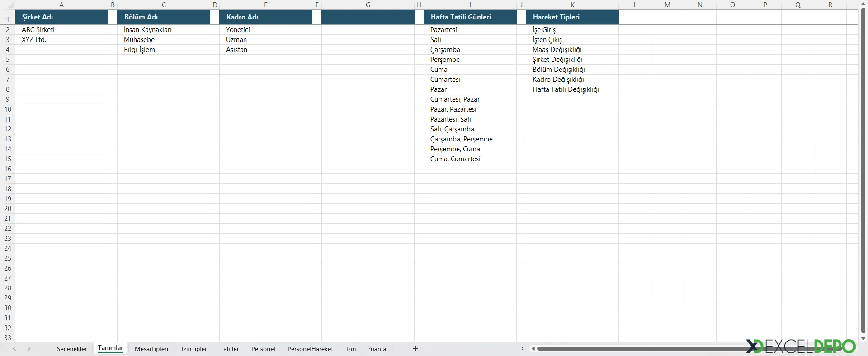Open the Tatiller sheet tab
The image size is (868, 356).
[229, 349]
